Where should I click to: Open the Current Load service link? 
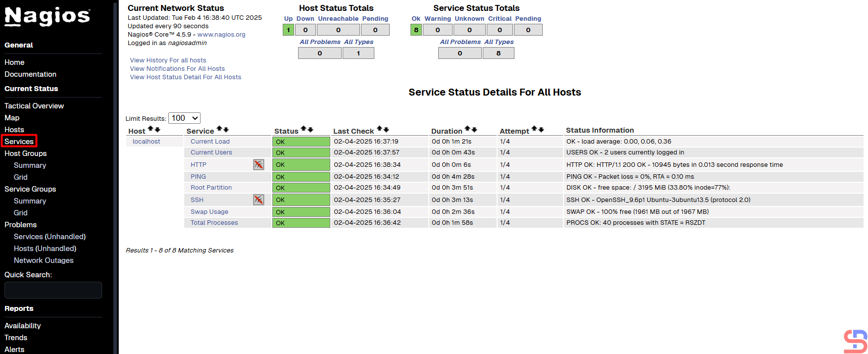coord(210,142)
